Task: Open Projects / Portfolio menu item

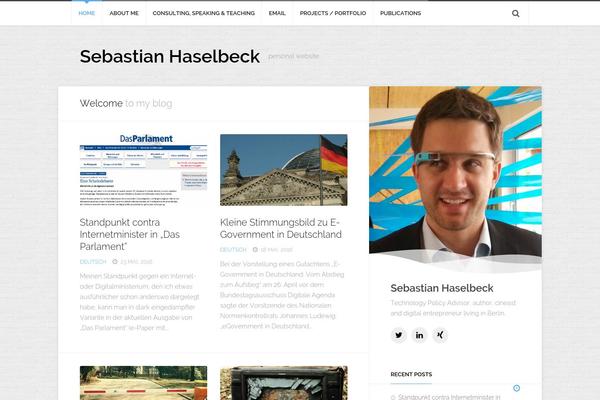Action: (333, 13)
